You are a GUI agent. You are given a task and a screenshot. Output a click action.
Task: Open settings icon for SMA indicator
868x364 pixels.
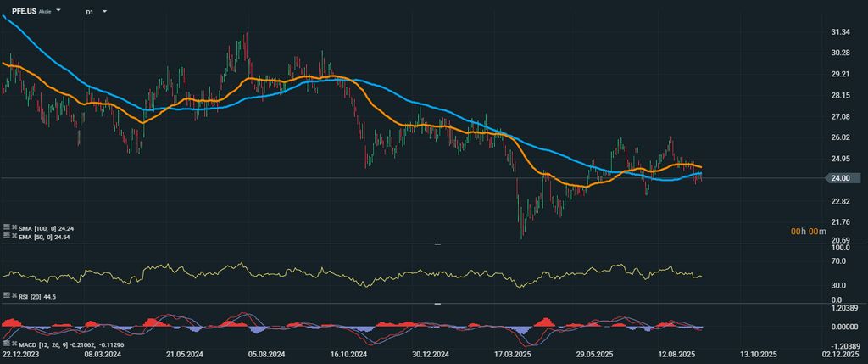point(6,227)
